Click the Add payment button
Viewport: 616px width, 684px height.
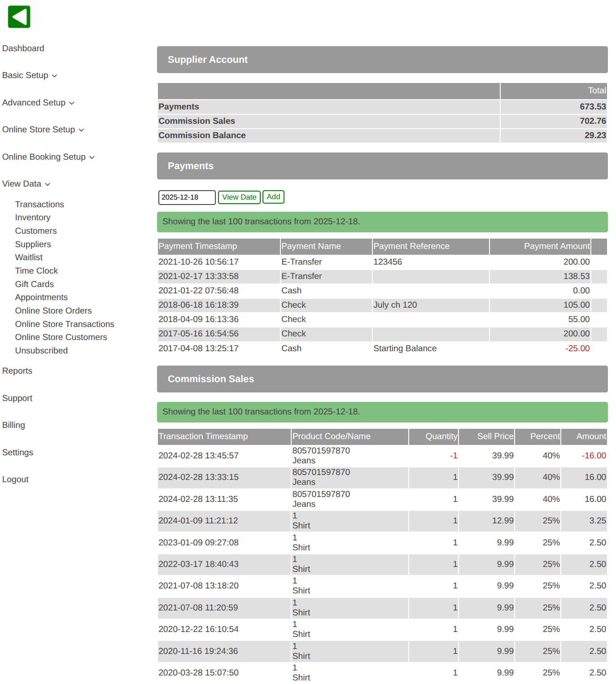click(273, 197)
